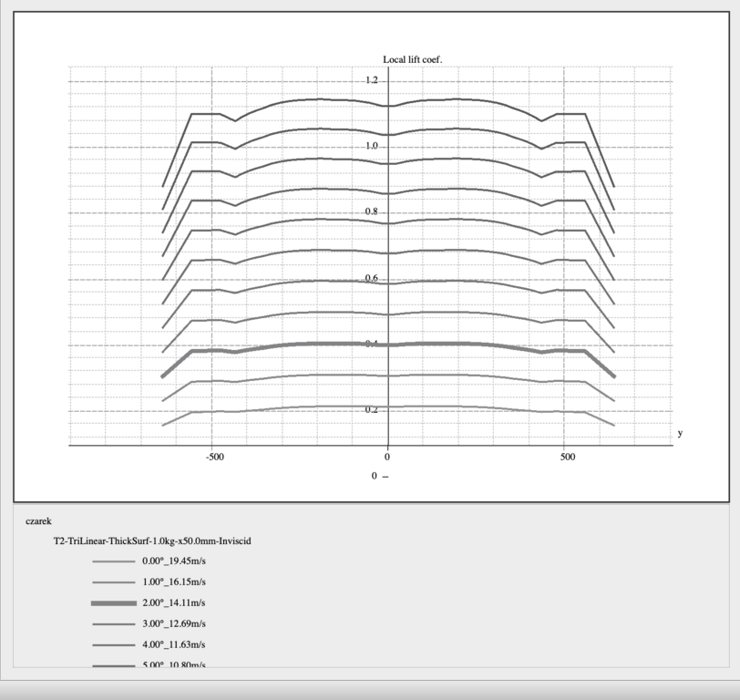This screenshot has width=740, height=700.
Task: Click the Local lift coef. axis title
Action: point(412,59)
